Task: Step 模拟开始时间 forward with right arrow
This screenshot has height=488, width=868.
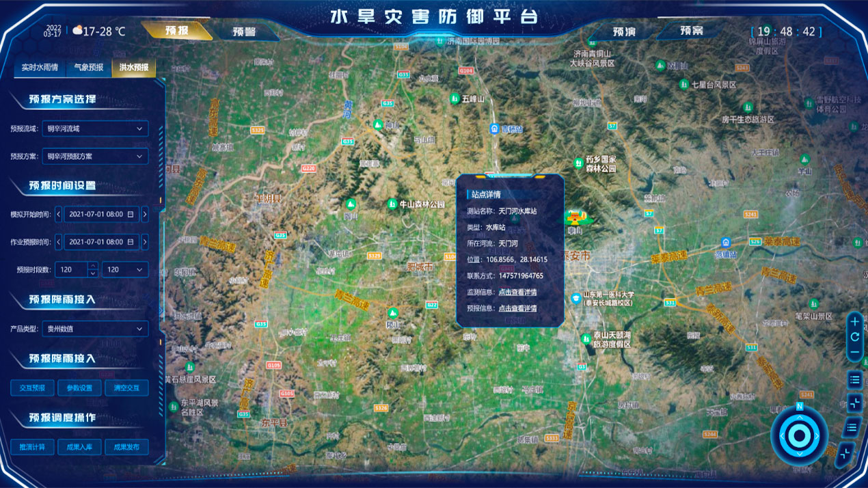Action: (x=145, y=214)
